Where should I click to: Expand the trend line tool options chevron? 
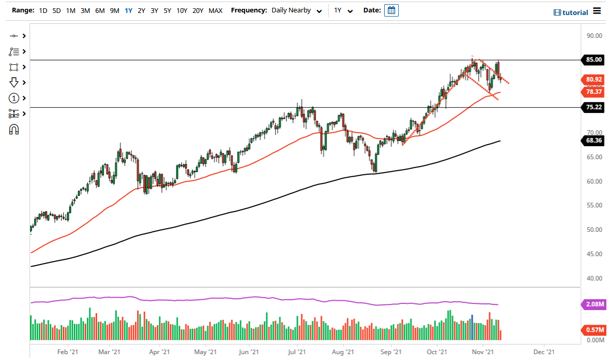click(23, 36)
